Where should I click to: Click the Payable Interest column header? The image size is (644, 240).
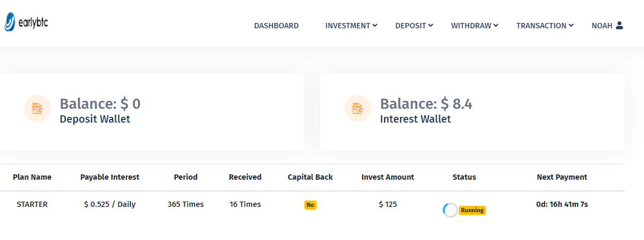(x=110, y=177)
